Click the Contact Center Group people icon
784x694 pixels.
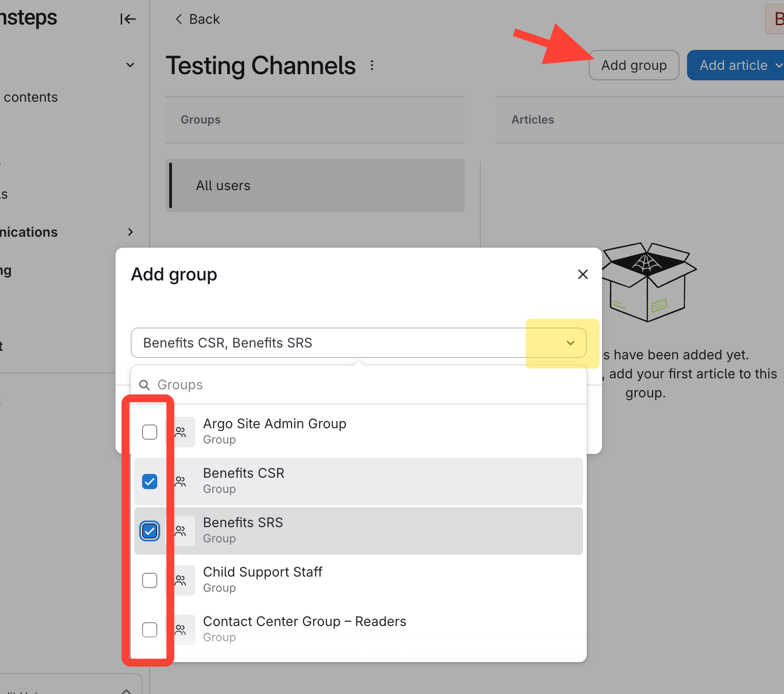point(181,630)
